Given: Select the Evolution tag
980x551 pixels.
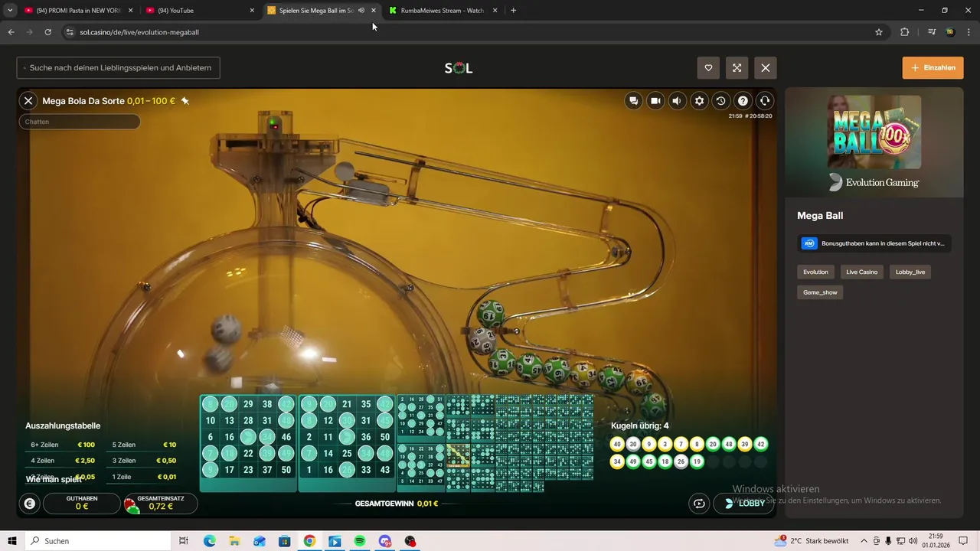Looking at the screenshot, I should tap(816, 272).
